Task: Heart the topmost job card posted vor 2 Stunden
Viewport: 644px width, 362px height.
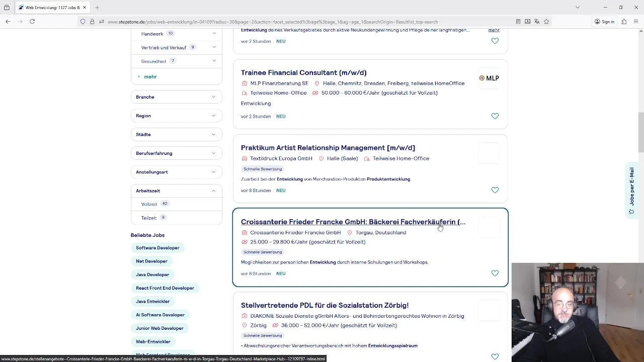Action: coord(495,41)
